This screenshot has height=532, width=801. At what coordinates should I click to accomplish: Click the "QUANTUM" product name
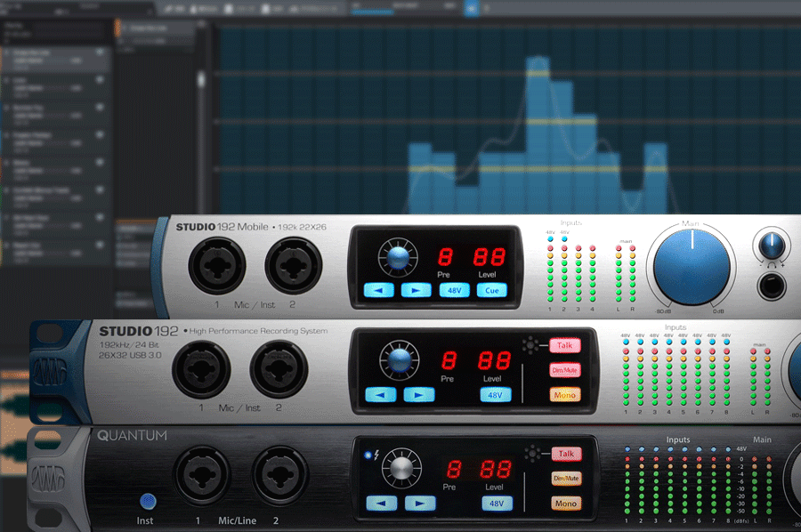pyautogui.click(x=132, y=436)
